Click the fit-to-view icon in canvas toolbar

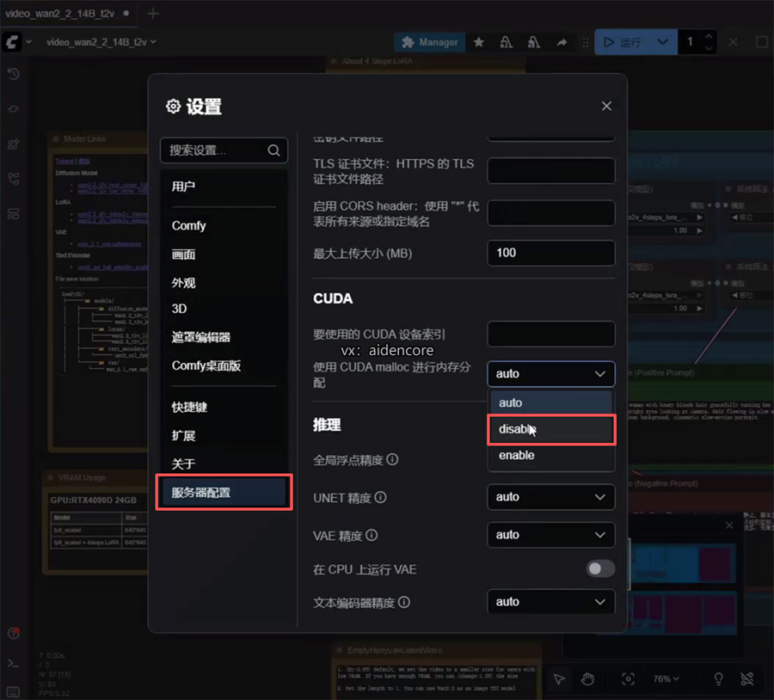[x=629, y=679]
